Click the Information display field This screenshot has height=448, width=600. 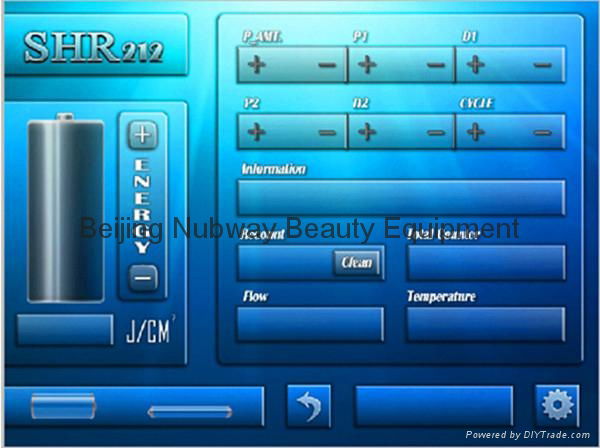pyautogui.click(x=401, y=197)
